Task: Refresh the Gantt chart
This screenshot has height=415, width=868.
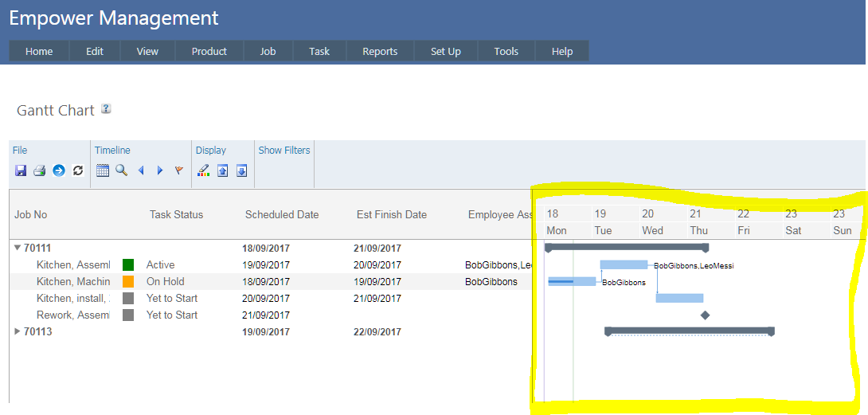Action: (x=77, y=170)
